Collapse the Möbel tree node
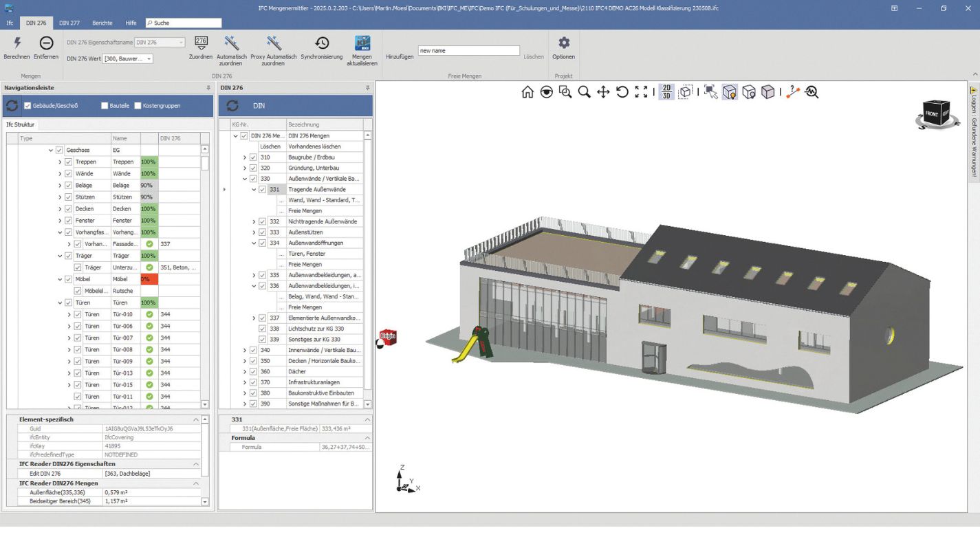980x550 pixels. pyautogui.click(x=60, y=279)
